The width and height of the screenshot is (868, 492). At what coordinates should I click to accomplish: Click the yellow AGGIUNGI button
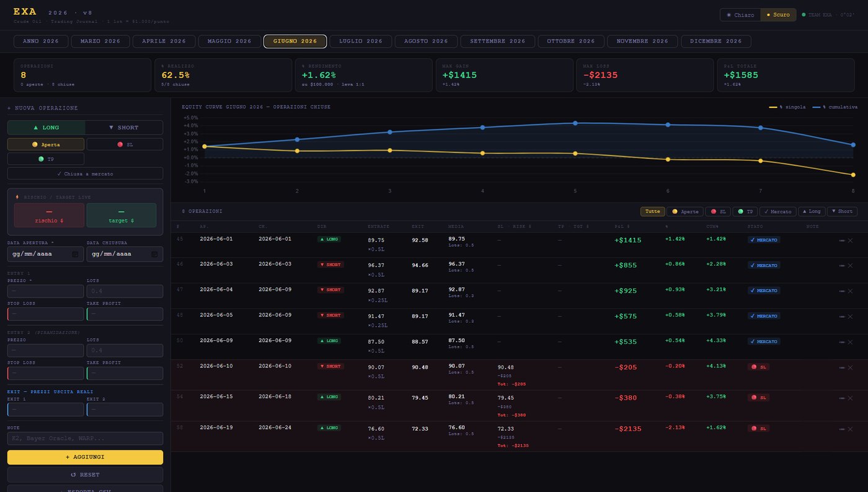tap(85, 457)
